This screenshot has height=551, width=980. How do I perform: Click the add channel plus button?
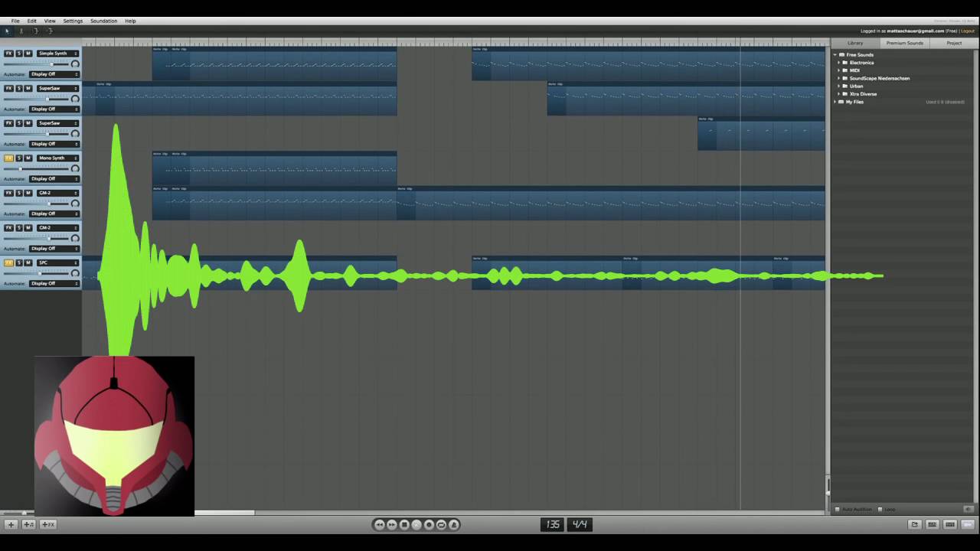[x=11, y=524]
